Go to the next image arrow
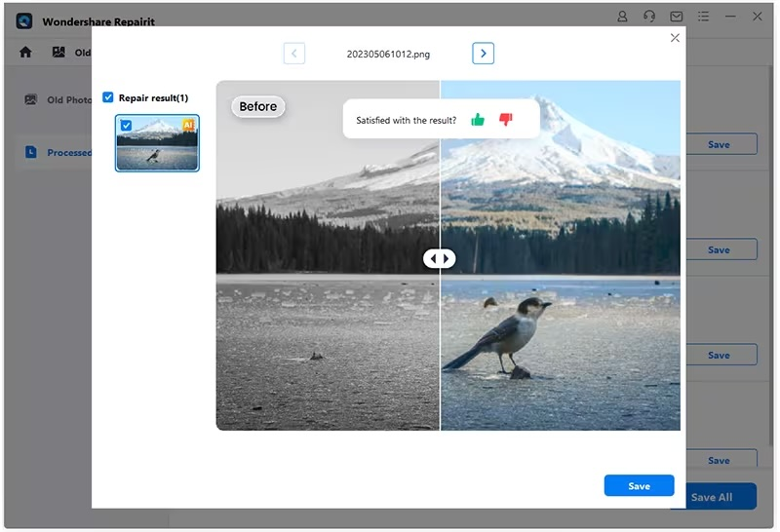The image size is (780, 532). [483, 54]
